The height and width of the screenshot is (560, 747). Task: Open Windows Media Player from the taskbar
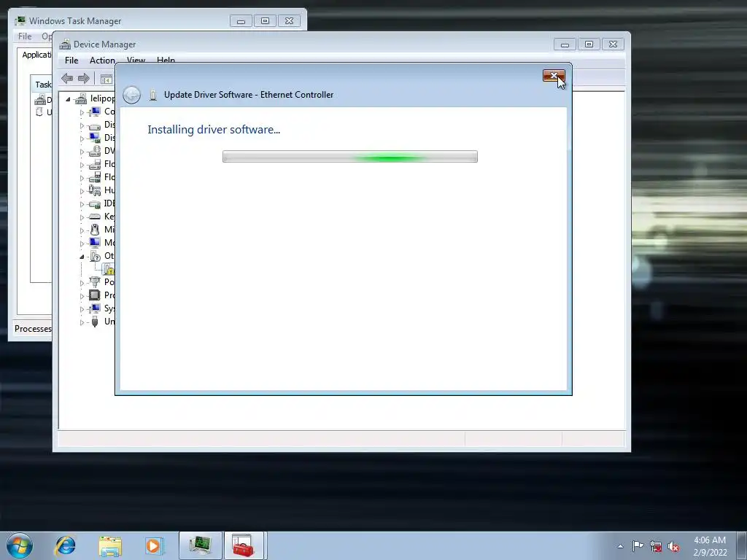154,545
